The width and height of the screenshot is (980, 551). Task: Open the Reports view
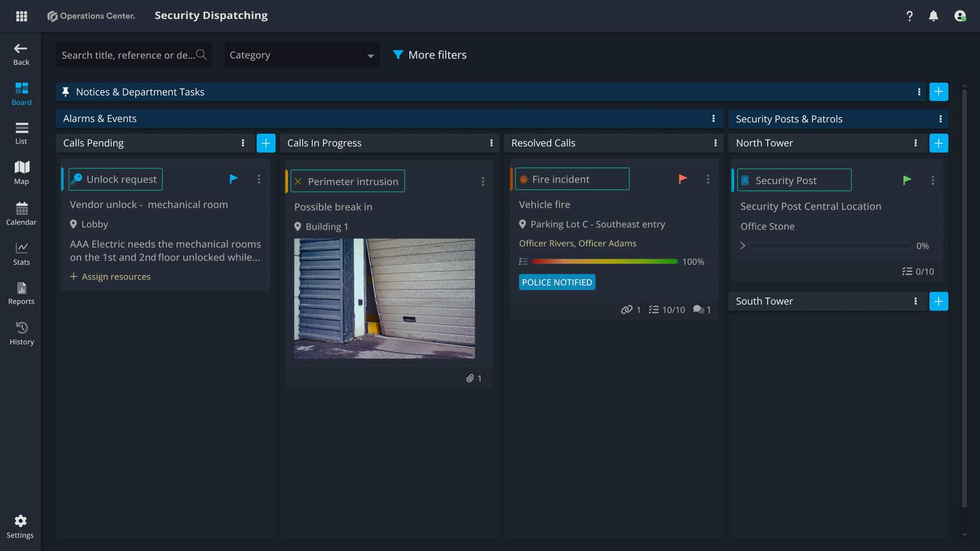pos(22,293)
